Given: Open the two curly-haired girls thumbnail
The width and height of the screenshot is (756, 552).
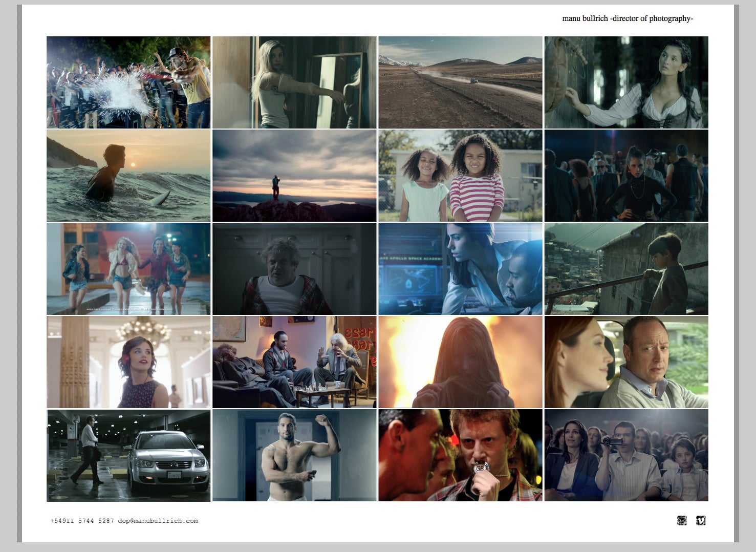Looking at the screenshot, I should pyautogui.click(x=461, y=176).
